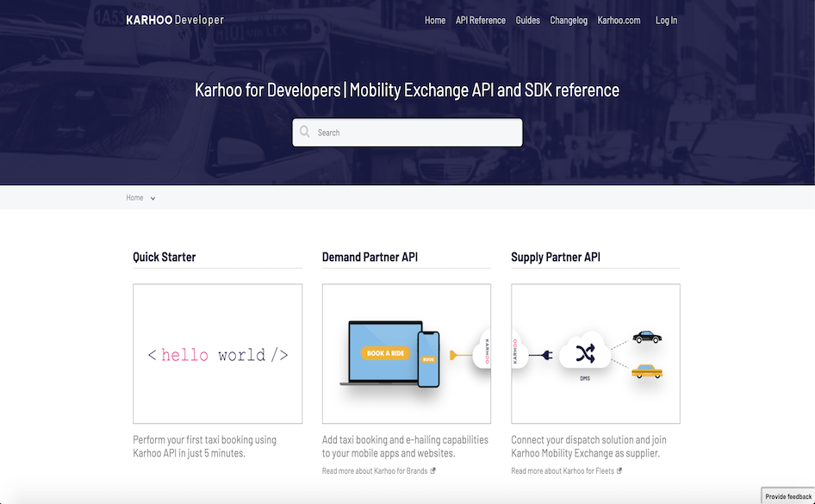Open the Changelog page
815x504 pixels.
tap(569, 21)
